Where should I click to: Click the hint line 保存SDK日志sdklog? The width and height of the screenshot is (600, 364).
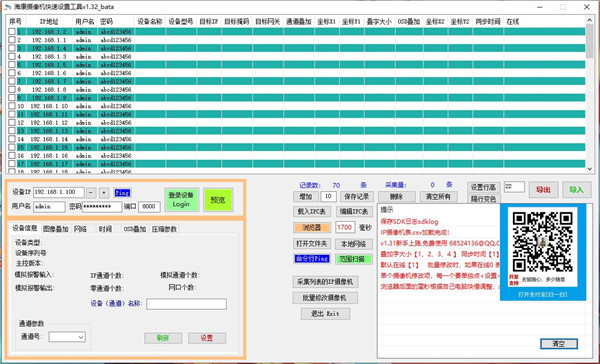coord(409,222)
